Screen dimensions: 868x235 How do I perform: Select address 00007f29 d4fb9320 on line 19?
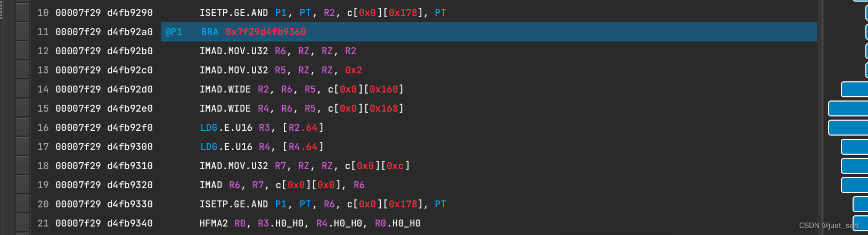[104, 185]
